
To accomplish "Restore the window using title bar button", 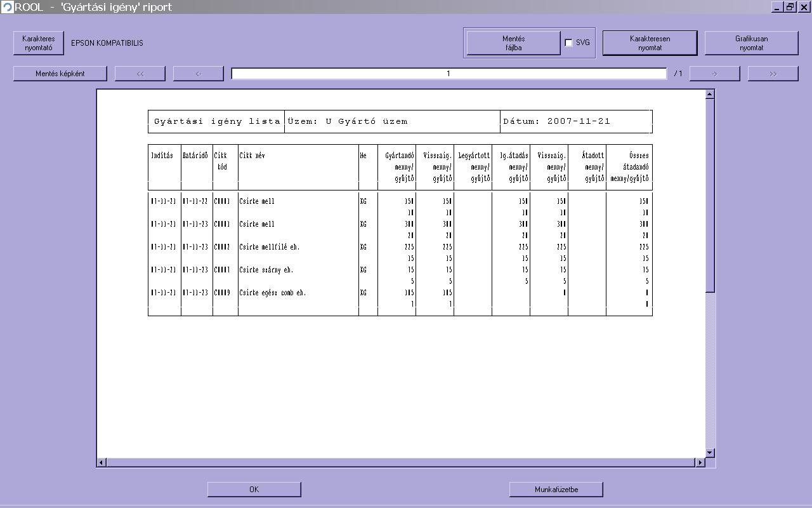I will [x=790, y=7].
